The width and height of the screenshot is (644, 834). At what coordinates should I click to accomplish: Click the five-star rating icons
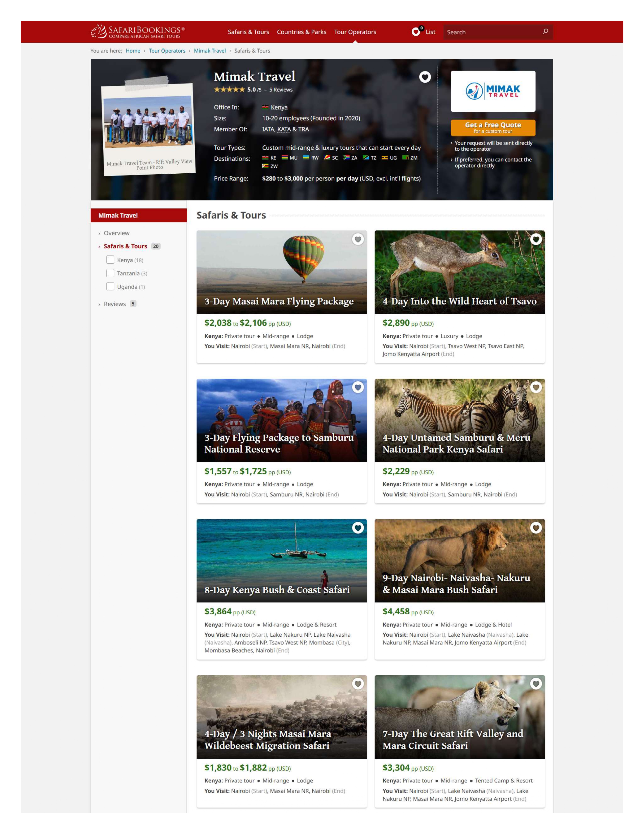(229, 89)
